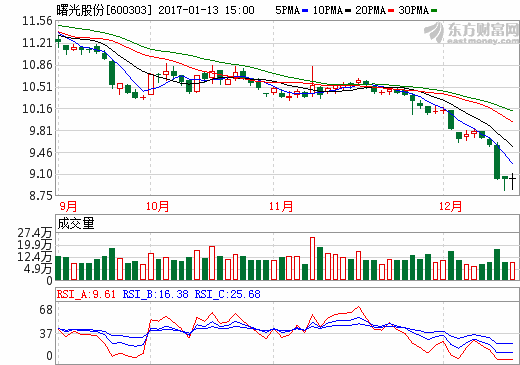Click the 11.56 price axis value
This screenshot has width=520, height=365.
[x=37, y=21]
